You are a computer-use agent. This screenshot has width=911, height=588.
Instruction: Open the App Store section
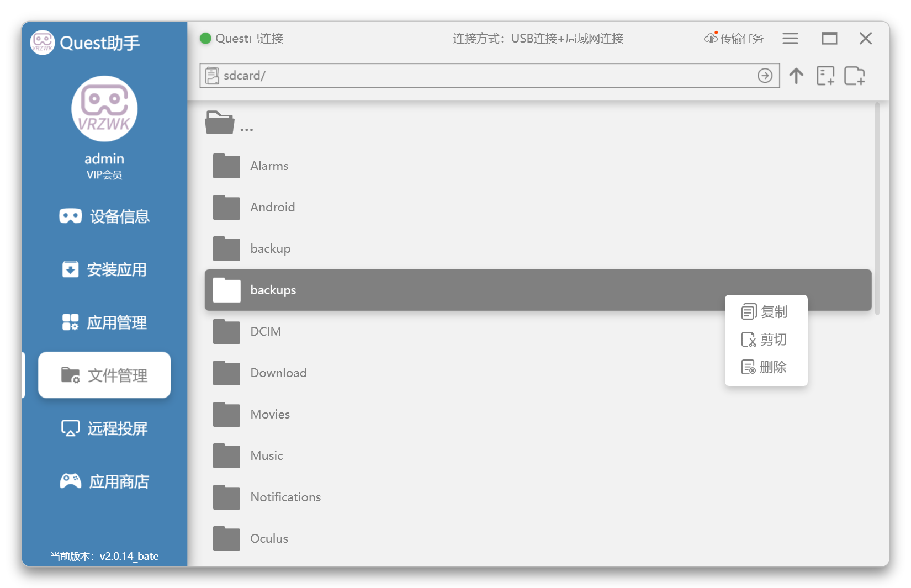104,481
